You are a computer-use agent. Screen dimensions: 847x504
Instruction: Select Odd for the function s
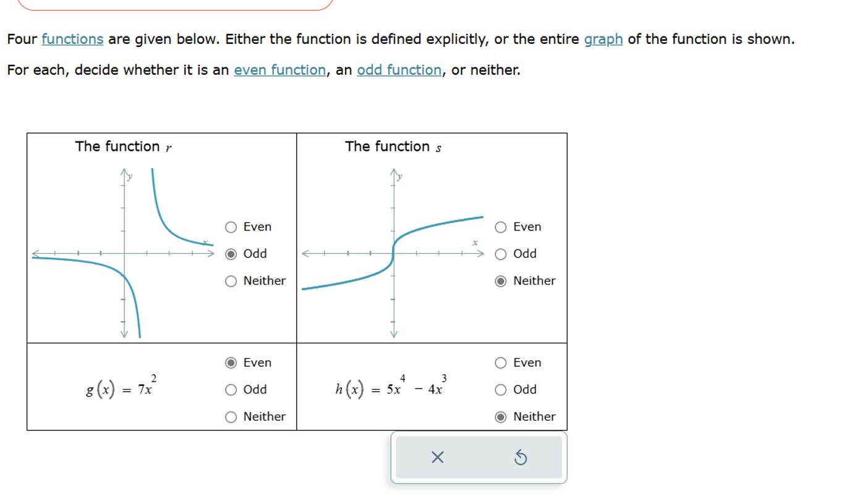pyautogui.click(x=500, y=253)
